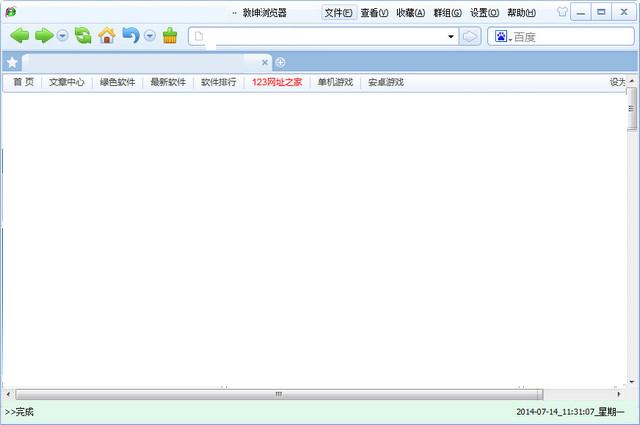Screen dimensions: 640x425
Task: Open a new tab with plus icon
Action: [x=280, y=62]
